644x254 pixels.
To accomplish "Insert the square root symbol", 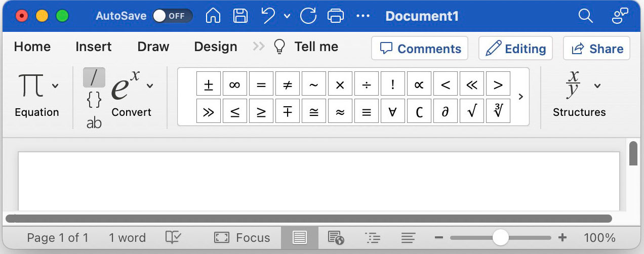I will [471, 111].
